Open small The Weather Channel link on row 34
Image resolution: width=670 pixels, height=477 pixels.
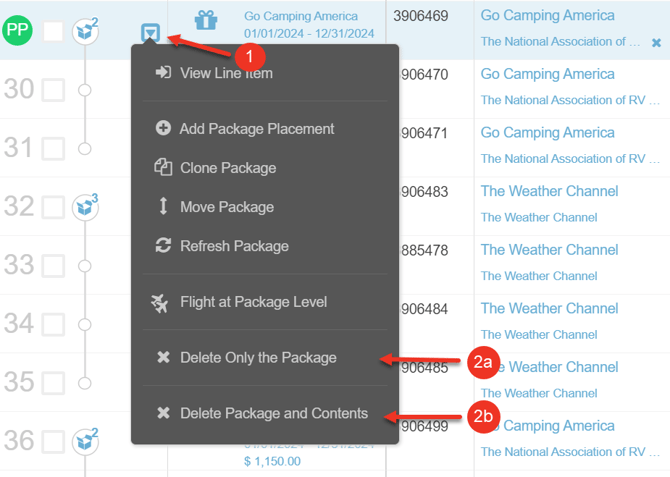[x=539, y=334]
